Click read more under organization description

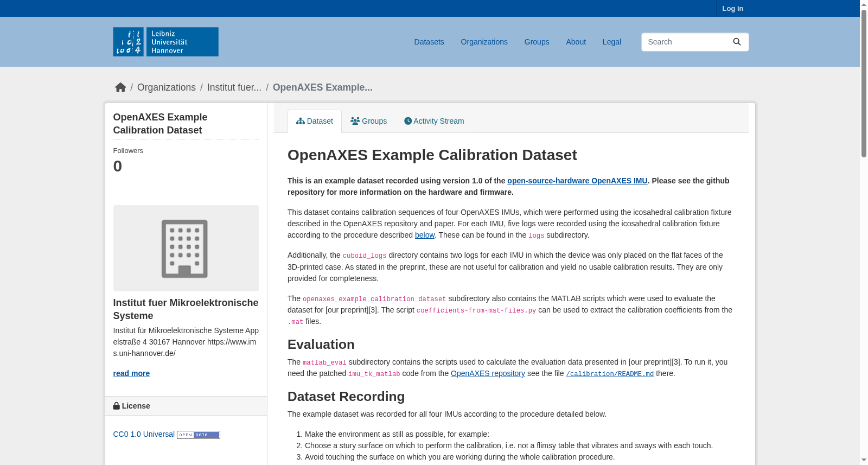131,373
